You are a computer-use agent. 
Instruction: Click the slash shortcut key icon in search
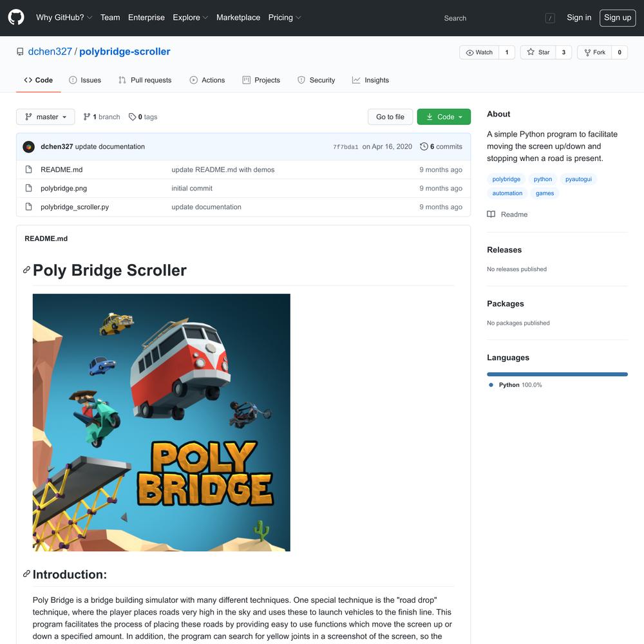coord(550,18)
